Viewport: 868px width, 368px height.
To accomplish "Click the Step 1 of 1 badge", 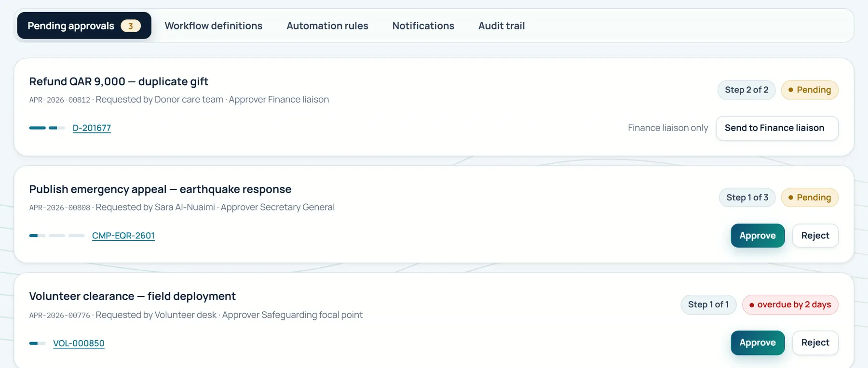I will coord(708,305).
